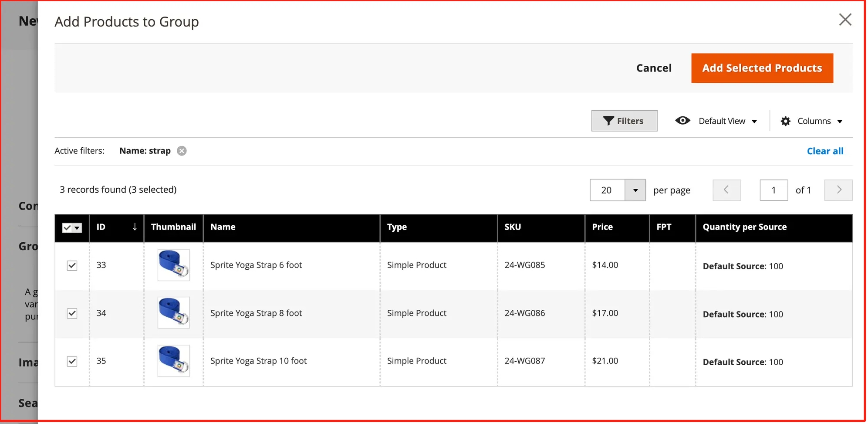Viewport: 868px width, 424px height.
Task: Expand the Default View dropdown
Action: pos(754,121)
